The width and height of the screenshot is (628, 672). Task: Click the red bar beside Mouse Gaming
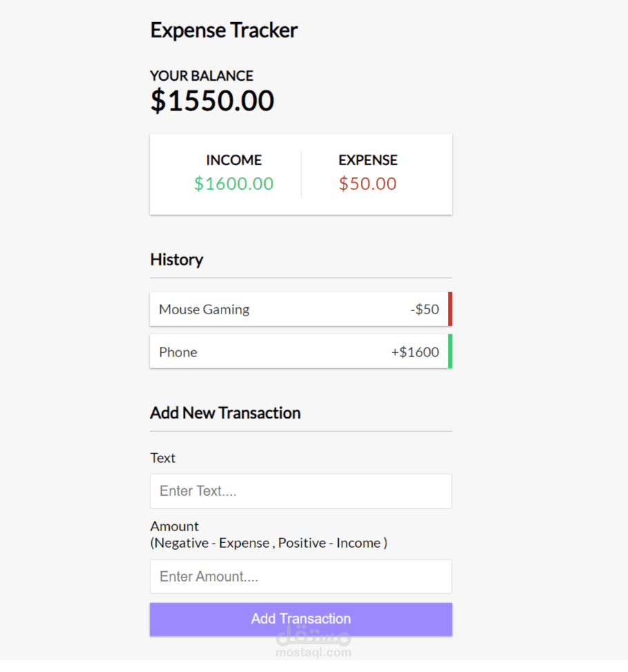tap(450, 309)
